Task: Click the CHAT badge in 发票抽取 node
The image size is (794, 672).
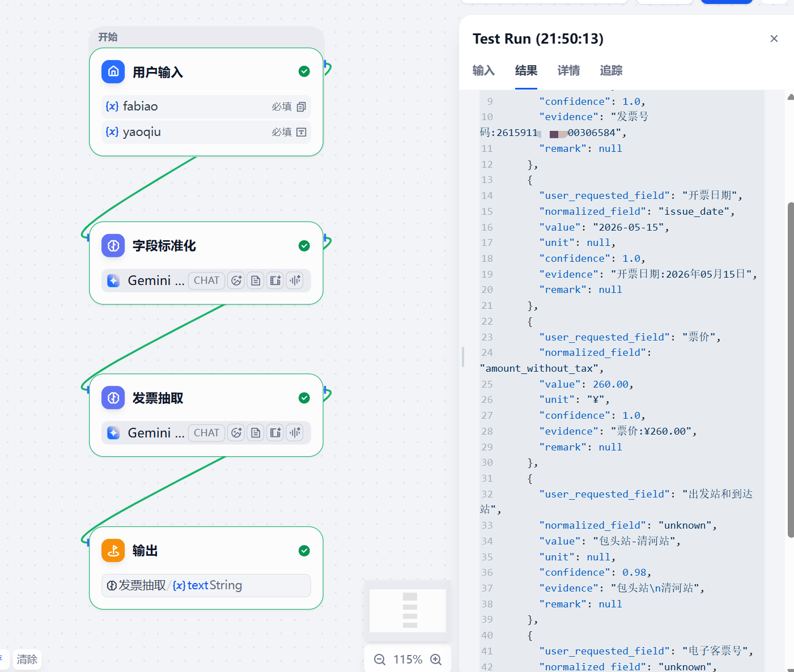Action: 206,433
